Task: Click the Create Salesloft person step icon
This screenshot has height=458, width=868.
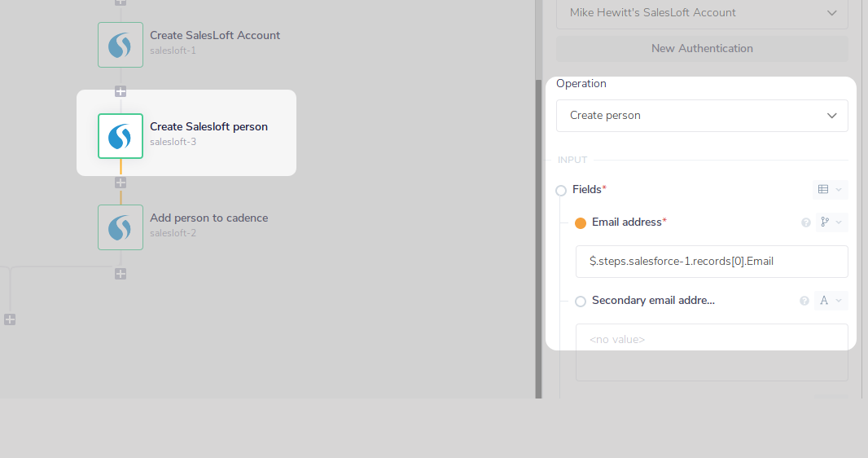Action: point(121,136)
